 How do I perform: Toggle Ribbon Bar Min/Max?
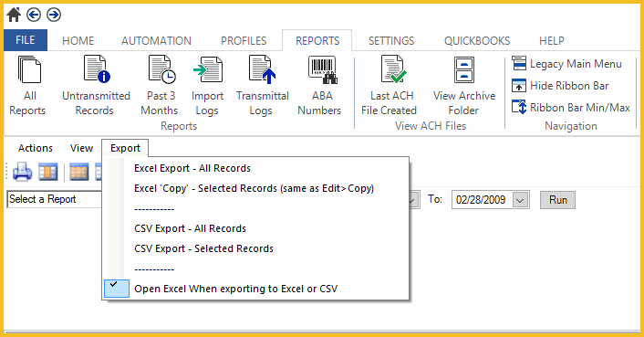571,108
